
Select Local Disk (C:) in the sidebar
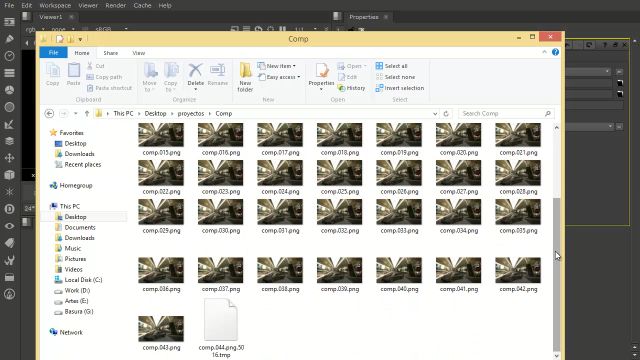click(x=83, y=280)
